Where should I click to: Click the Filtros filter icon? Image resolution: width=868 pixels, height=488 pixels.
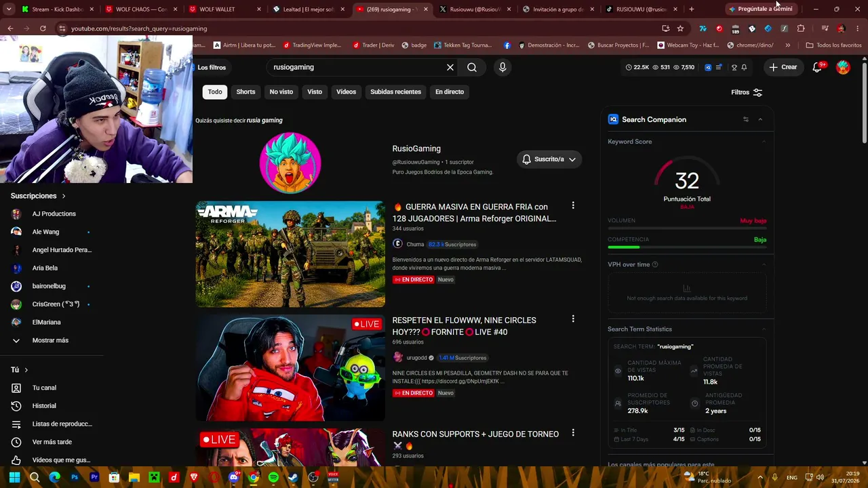(x=758, y=92)
